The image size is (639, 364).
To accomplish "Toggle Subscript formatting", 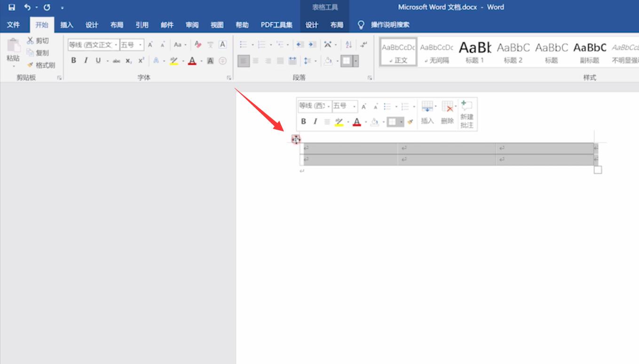I will click(x=129, y=61).
